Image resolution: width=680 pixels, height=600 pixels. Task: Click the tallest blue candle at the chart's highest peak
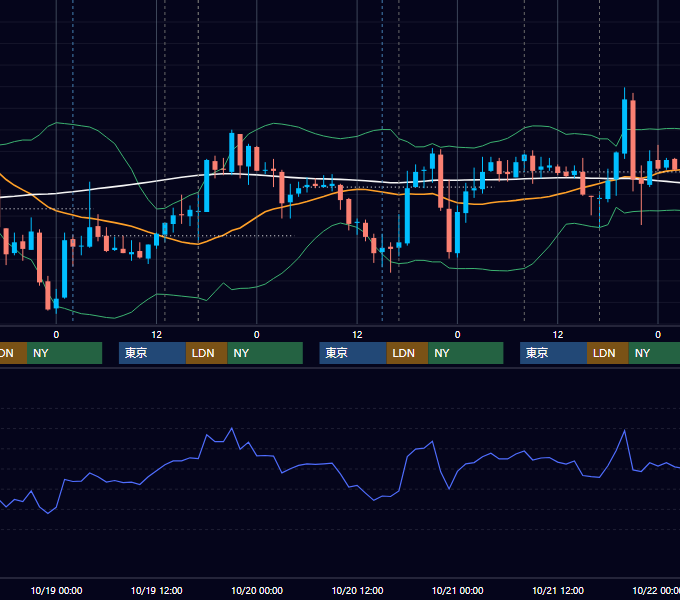coord(624,126)
